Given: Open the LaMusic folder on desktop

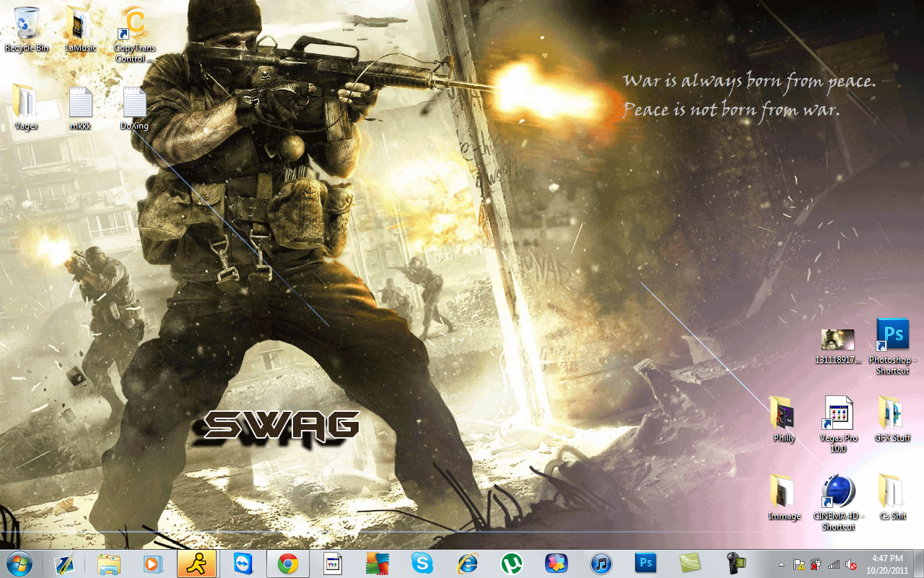Looking at the screenshot, I should (x=80, y=29).
